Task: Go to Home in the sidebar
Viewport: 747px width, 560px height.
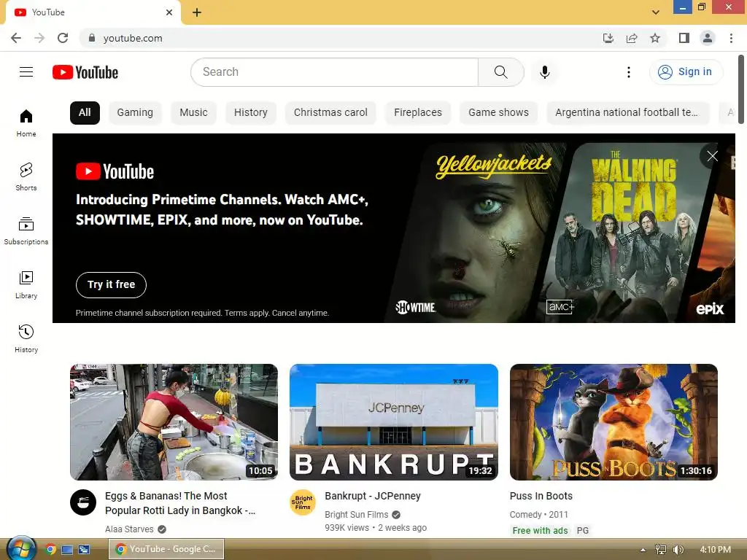Action: (26, 122)
